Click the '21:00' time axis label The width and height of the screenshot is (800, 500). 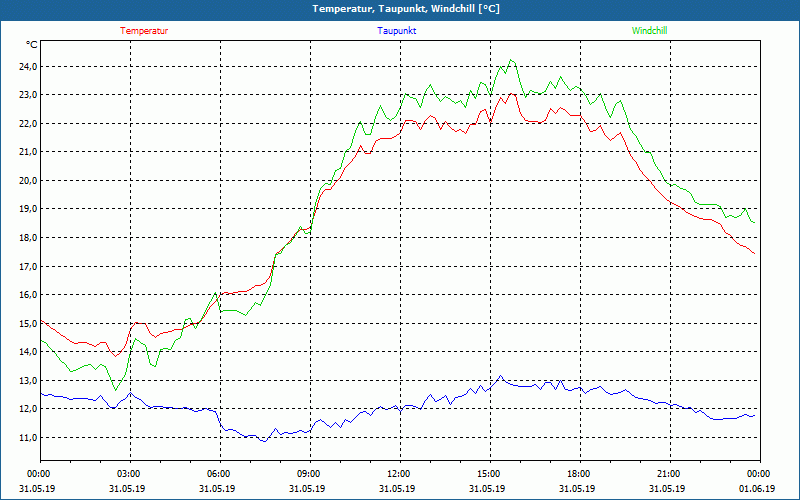pos(667,474)
